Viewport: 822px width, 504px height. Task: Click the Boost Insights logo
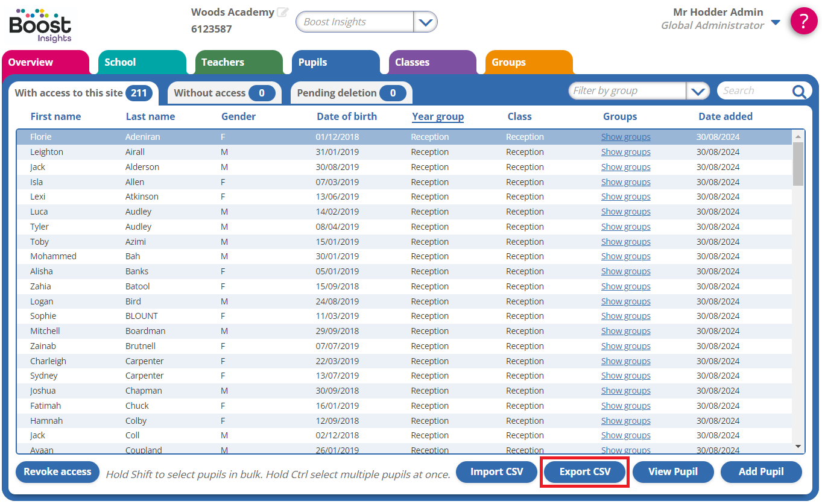click(40, 25)
